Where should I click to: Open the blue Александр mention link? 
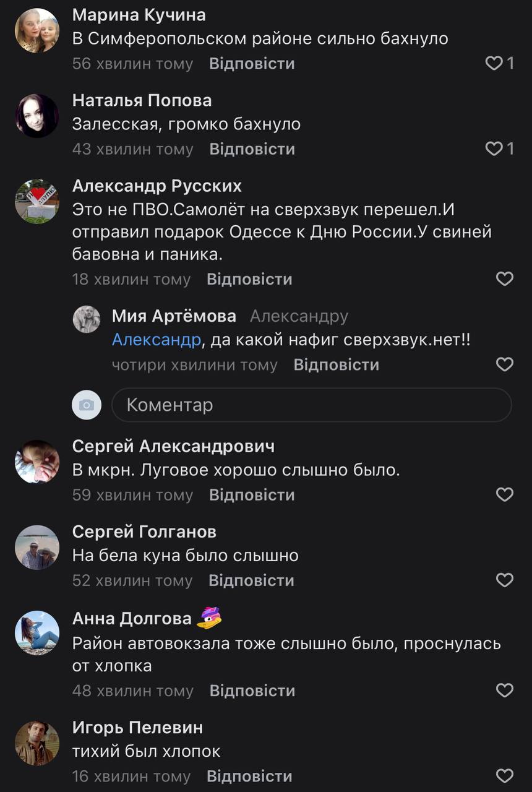click(157, 340)
